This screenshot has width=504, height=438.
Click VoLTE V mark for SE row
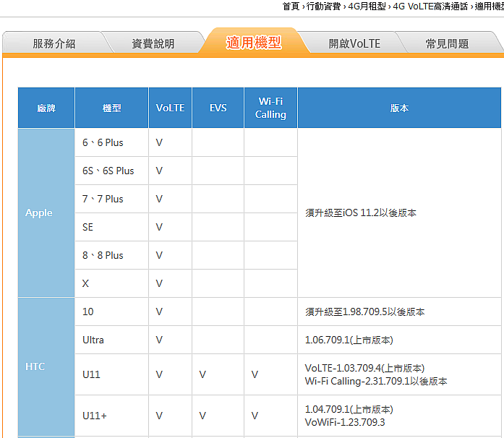coord(159,227)
